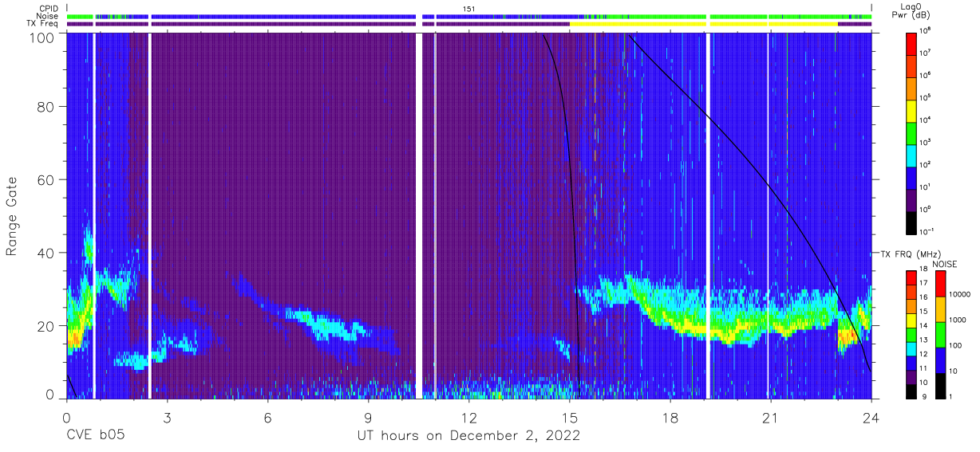
Task: Select blue segment of NOISE colorbar
Action: (x=942, y=360)
